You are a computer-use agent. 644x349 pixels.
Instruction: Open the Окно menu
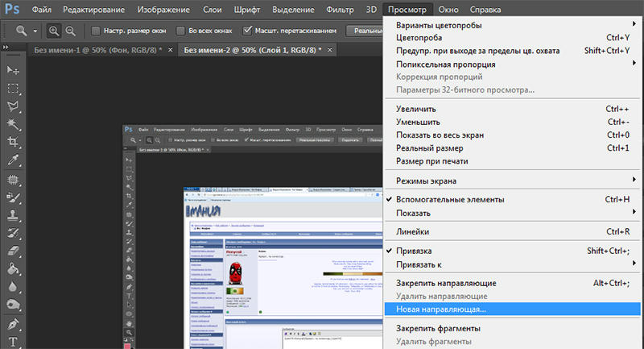click(x=448, y=9)
